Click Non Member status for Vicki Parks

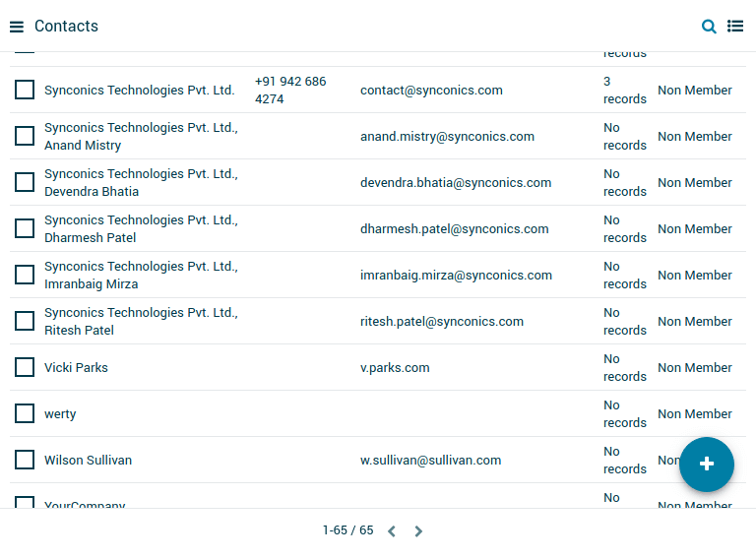[694, 367]
